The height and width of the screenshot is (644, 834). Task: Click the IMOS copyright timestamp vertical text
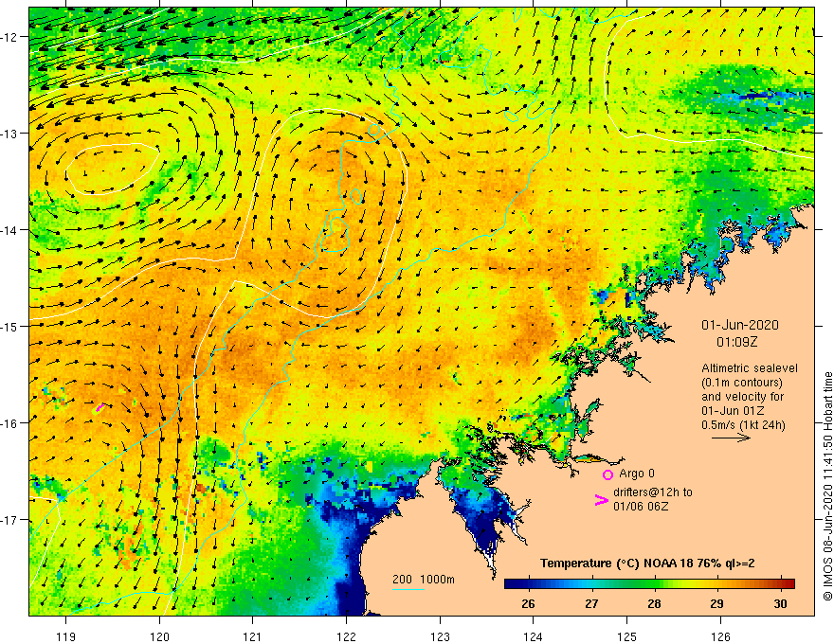click(x=827, y=486)
